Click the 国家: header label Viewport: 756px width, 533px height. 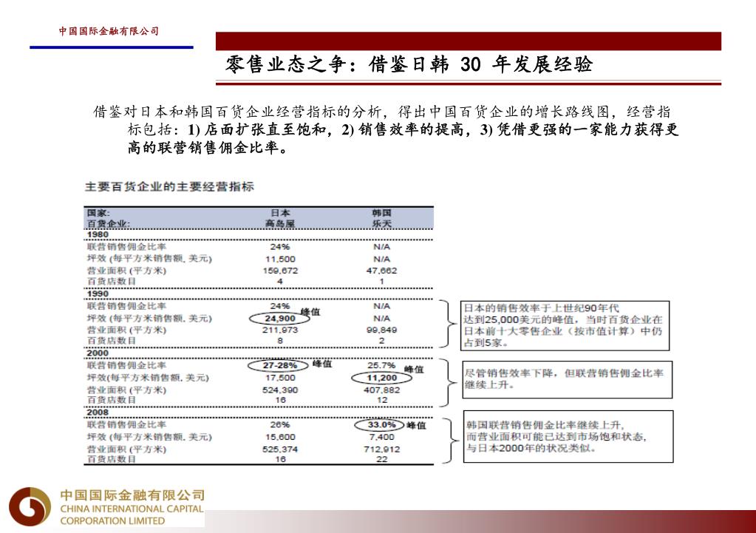pyautogui.click(x=98, y=213)
